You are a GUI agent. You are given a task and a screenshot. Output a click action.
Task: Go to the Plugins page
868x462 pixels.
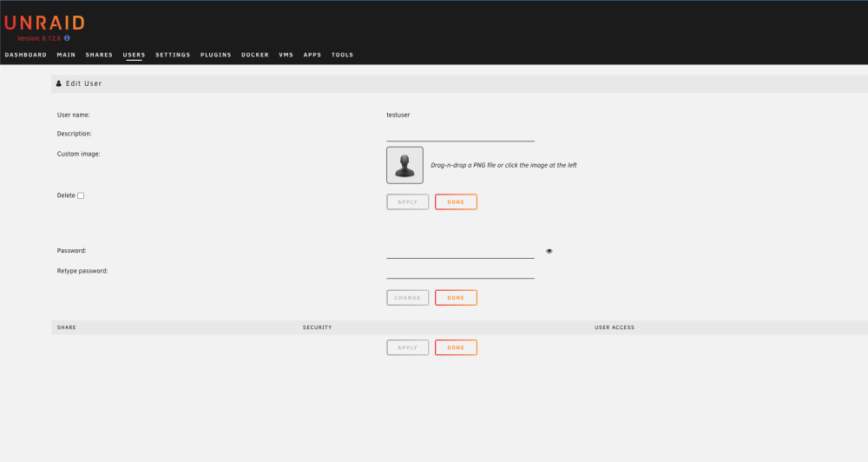point(216,55)
